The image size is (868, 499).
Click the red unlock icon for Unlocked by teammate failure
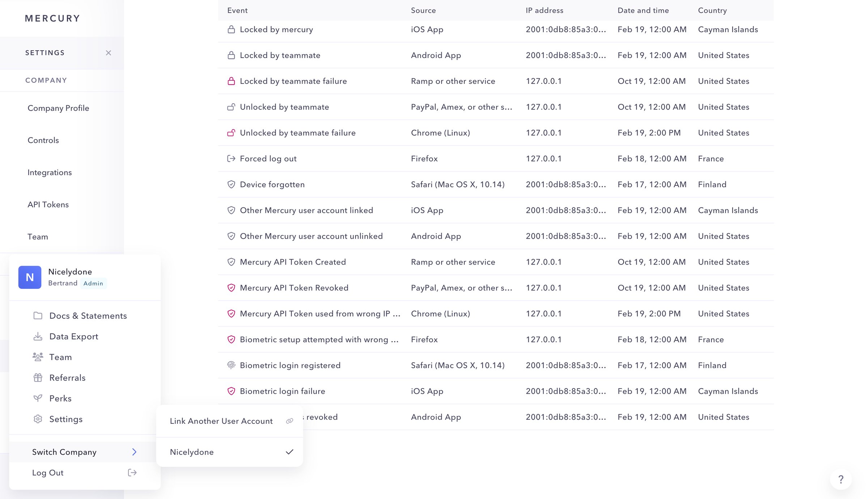point(231,133)
